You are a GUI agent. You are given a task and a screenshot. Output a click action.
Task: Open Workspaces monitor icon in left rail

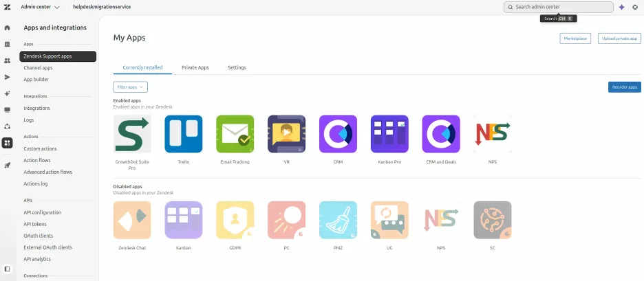click(x=7, y=110)
